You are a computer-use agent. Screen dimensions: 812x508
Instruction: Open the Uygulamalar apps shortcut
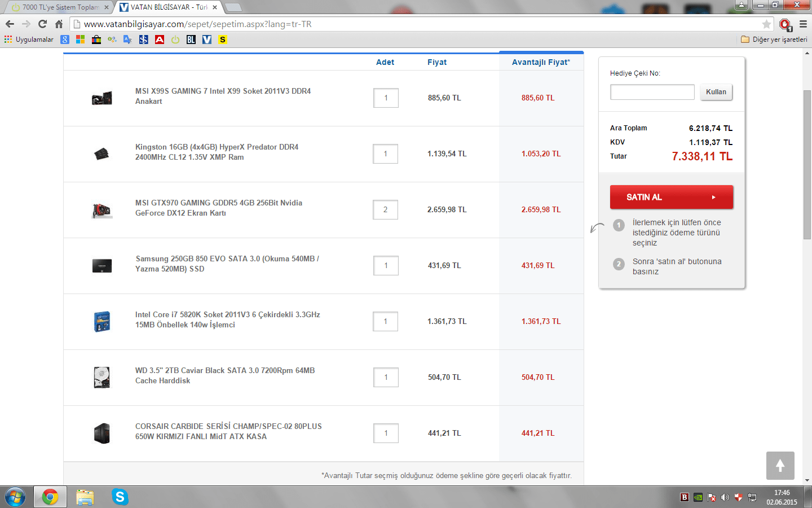[29, 40]
